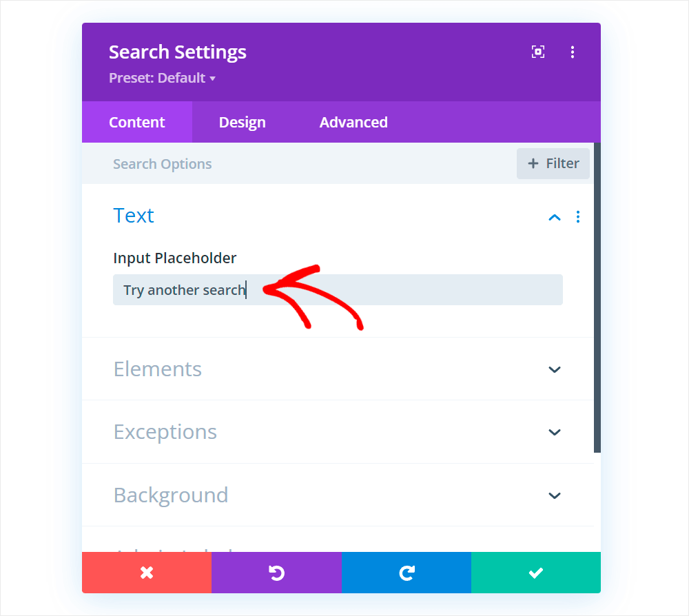Switch to the Design tab
689x616 pixels.
(x=242, y=122)
